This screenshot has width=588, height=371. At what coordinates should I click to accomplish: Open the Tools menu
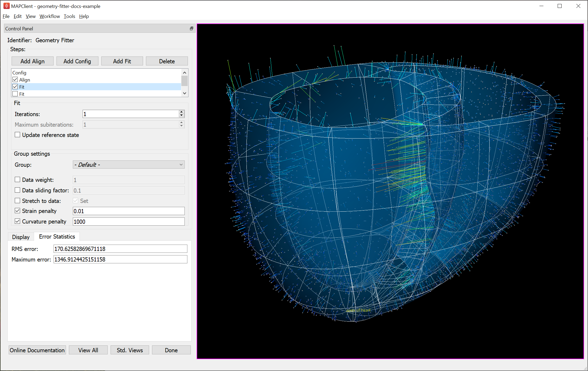pos(69,16)
